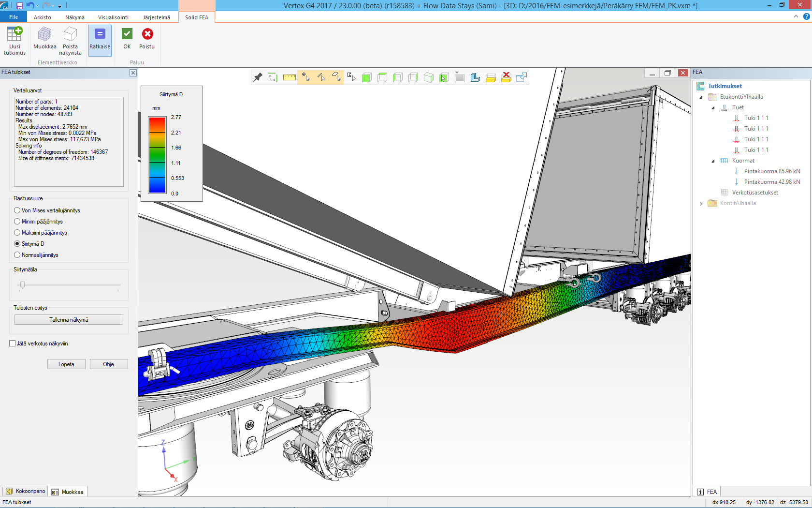Collapse the Kuormat tree branch
Image resolution: width=812 pixels, height=508 pixels.
coord(713,161)
